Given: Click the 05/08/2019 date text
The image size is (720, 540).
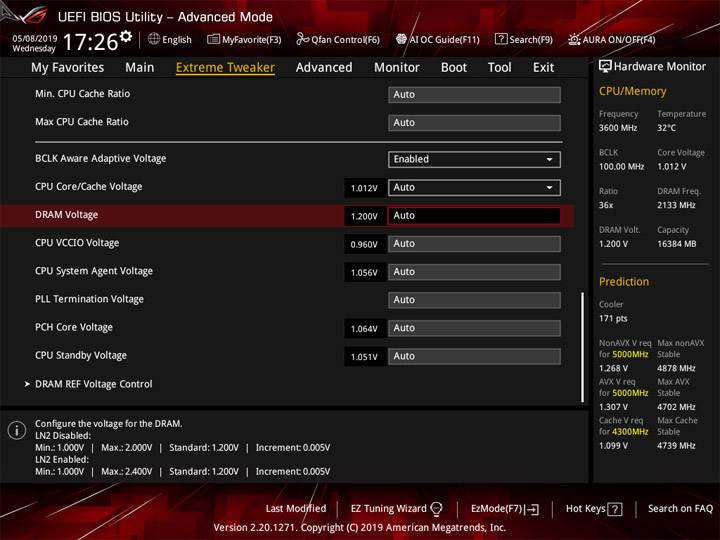Looking at the screenshot, I should 34,38.
